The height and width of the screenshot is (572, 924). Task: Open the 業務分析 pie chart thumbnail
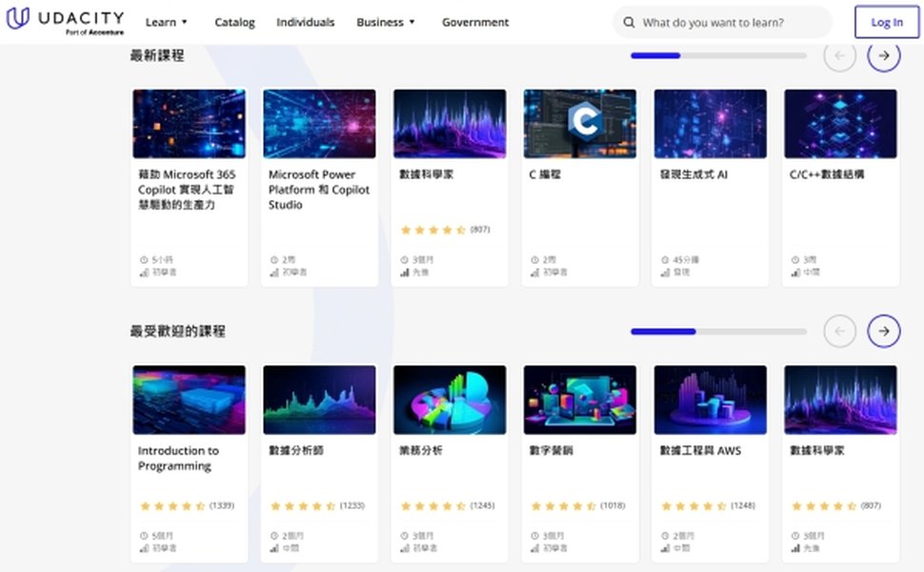pos(450,399)
